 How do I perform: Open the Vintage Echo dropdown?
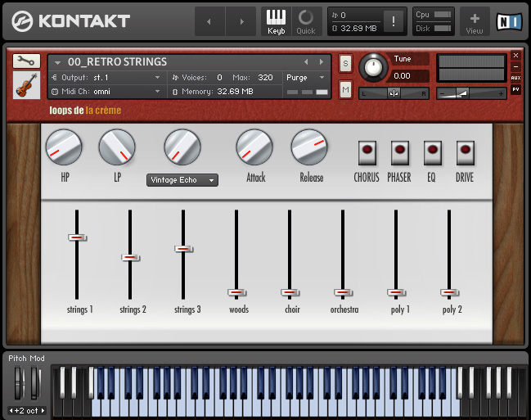(x=182, y=180)
